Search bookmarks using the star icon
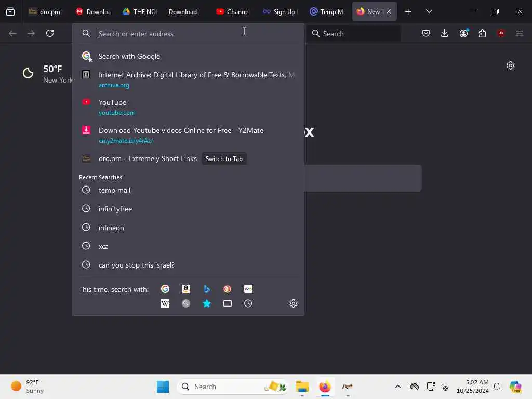This screenshot has width=532, height=399. 207,303
